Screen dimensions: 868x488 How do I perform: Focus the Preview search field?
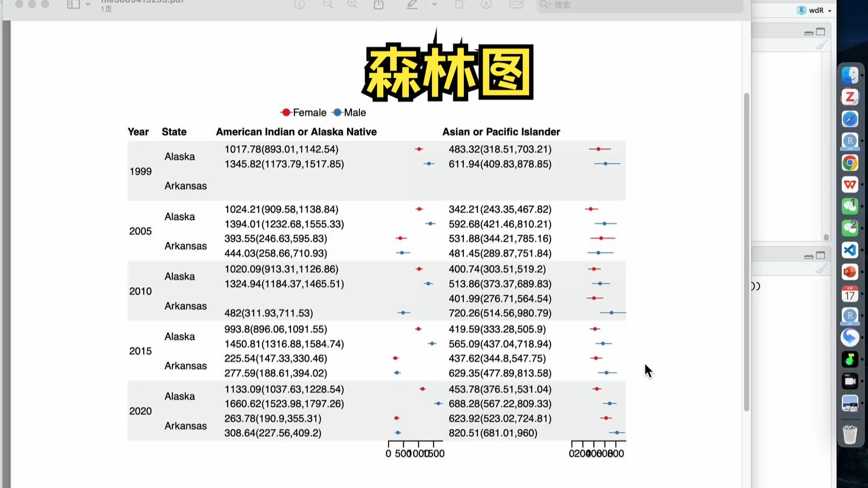[640, 5]
